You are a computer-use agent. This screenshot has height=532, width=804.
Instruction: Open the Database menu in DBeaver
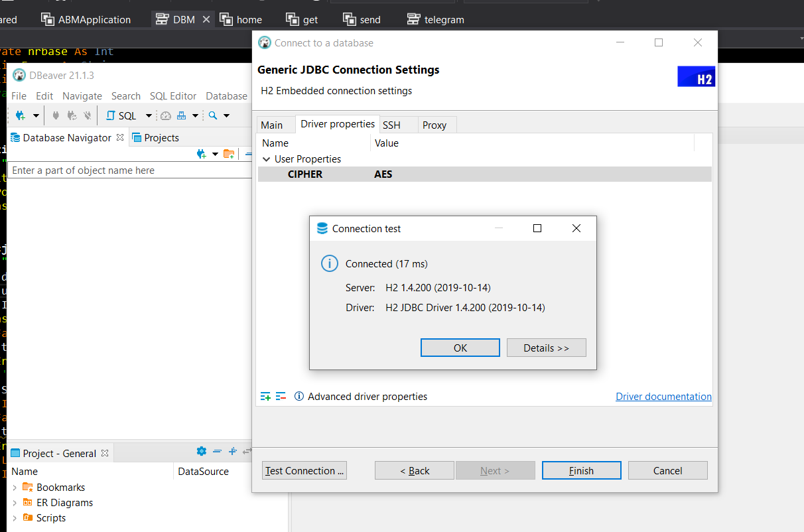tap(226, 96)
